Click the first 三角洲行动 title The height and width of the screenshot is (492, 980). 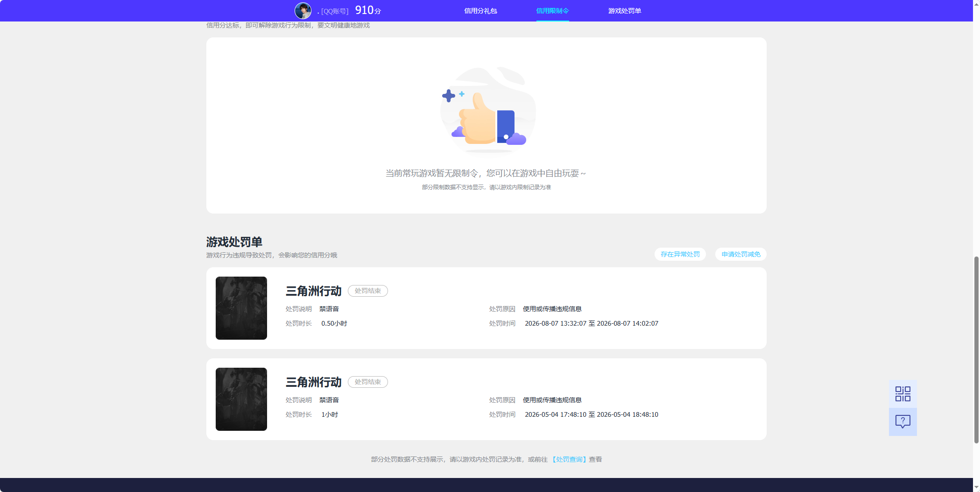313,291
